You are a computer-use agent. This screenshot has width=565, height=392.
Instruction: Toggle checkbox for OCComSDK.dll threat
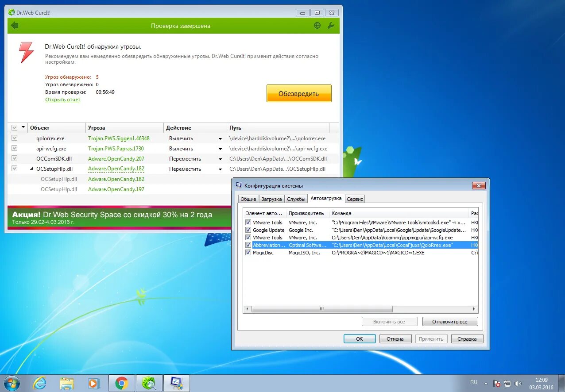tap(15, 158)
